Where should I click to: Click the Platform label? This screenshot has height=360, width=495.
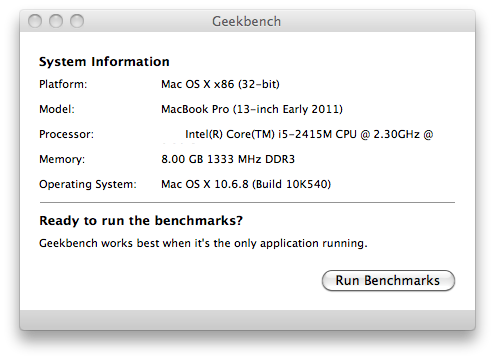63,84
